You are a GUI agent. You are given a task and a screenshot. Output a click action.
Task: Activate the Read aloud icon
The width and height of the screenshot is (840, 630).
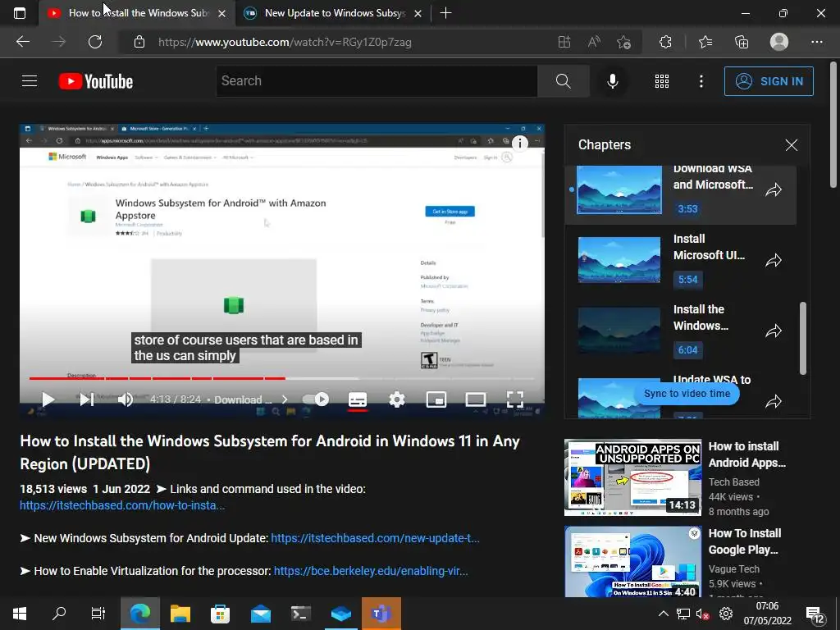(594, 42)
